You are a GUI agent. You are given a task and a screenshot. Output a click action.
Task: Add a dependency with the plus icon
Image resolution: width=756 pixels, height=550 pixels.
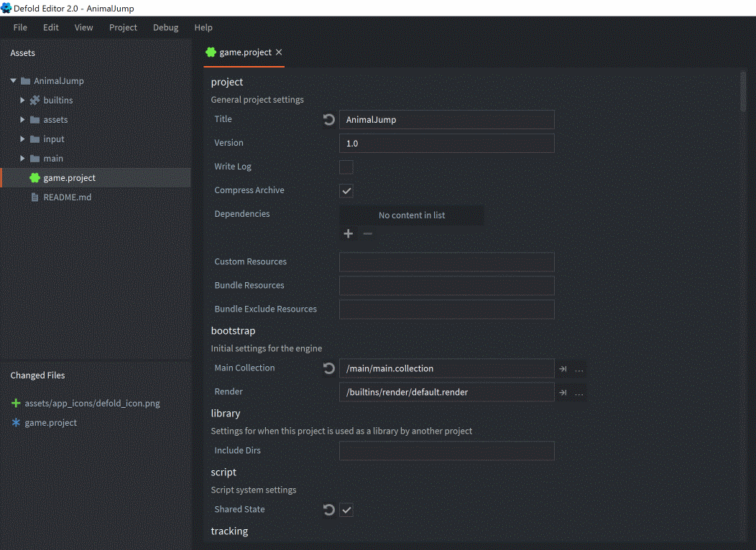tap(349, 234)
